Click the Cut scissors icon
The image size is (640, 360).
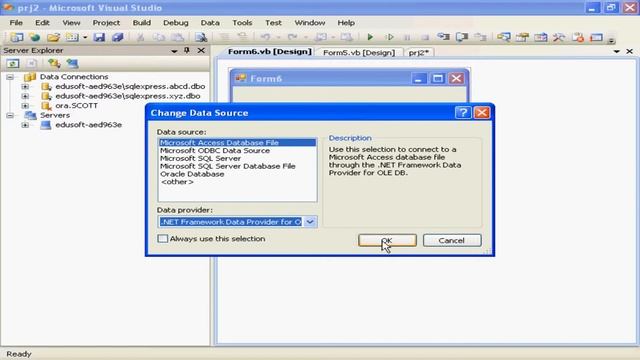click(140, 38)
